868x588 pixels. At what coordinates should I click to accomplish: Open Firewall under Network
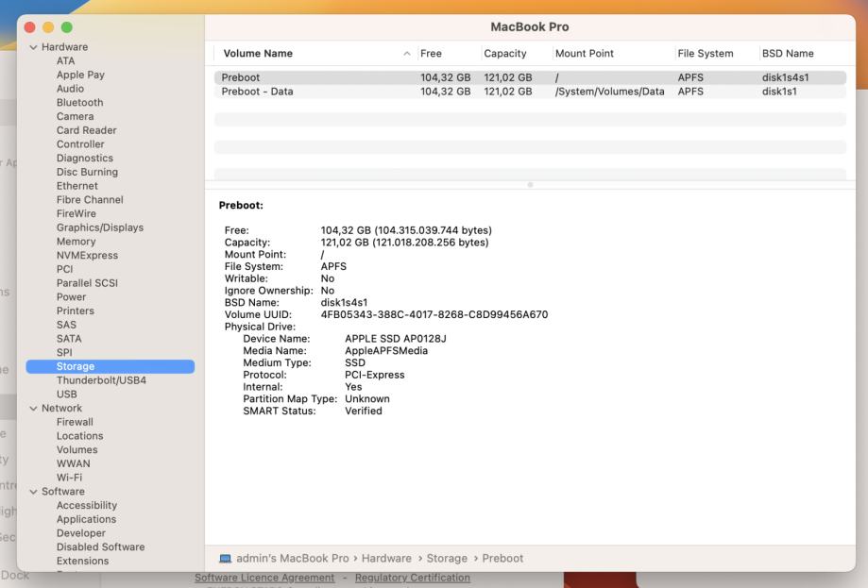click(75, 422)
